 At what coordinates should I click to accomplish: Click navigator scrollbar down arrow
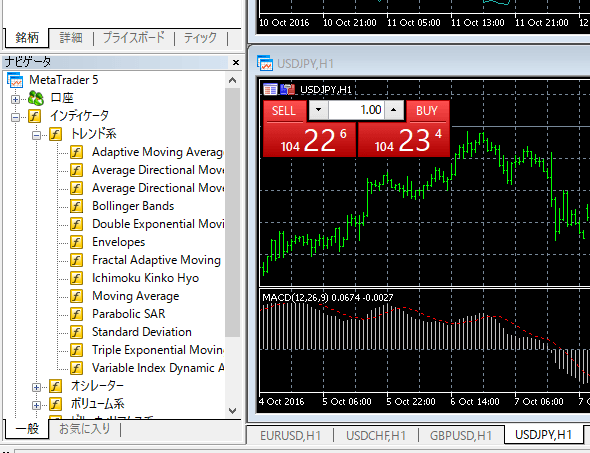click(x=233, y=410)
